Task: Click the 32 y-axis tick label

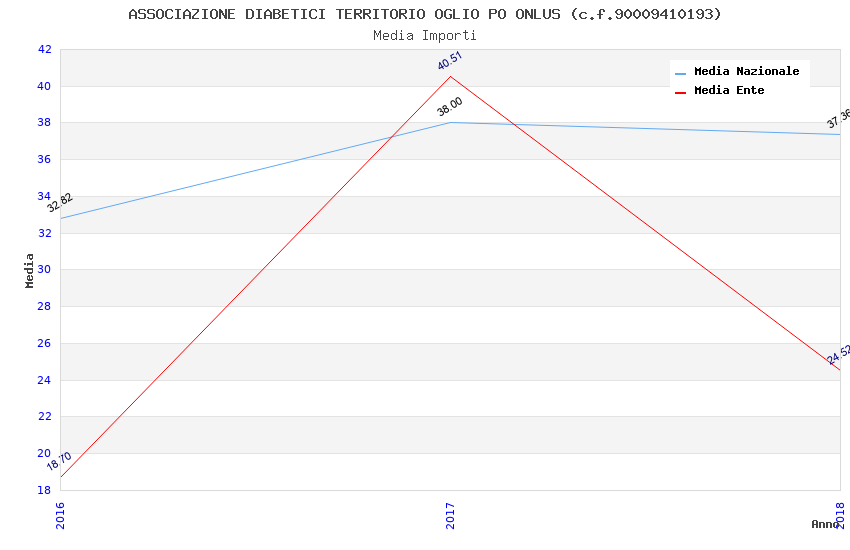Action: pyautogui.click(x=44, y=234)
